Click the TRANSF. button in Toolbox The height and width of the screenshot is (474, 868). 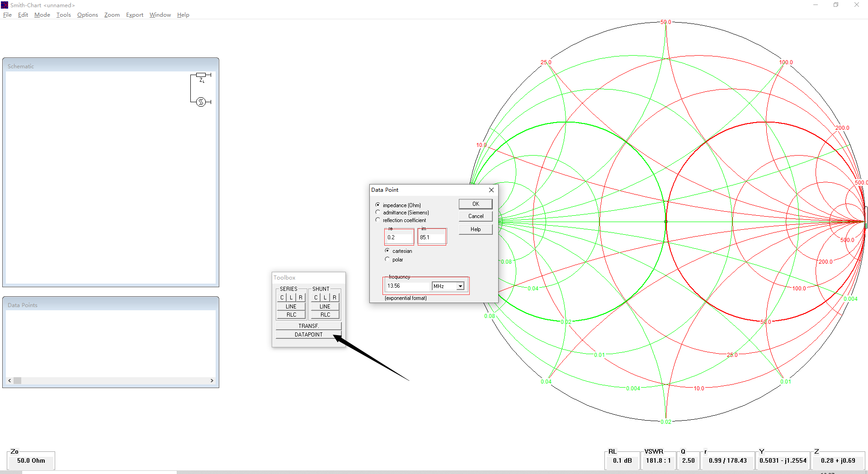[308, 326]
